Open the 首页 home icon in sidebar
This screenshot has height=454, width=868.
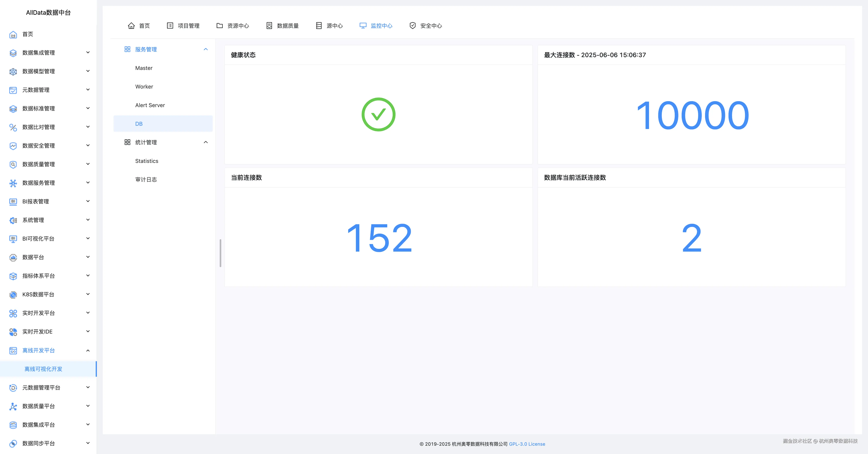tap(12, 34)
